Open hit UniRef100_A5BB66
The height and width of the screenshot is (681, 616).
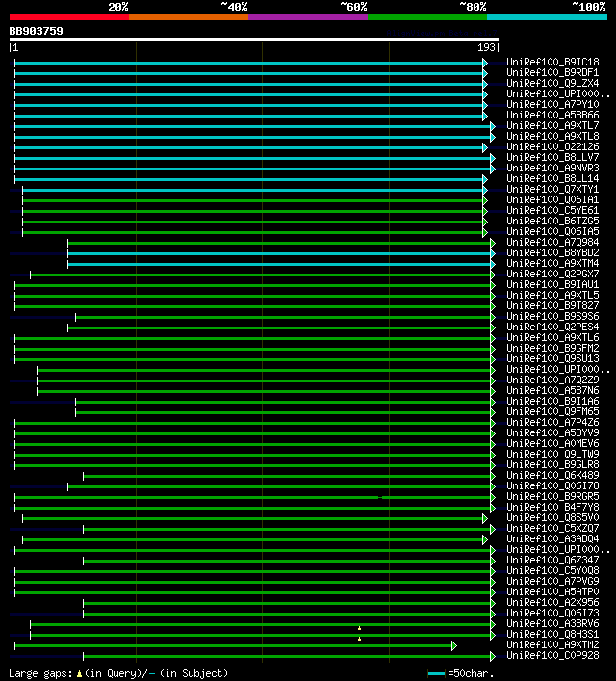[x=552, y=115]
